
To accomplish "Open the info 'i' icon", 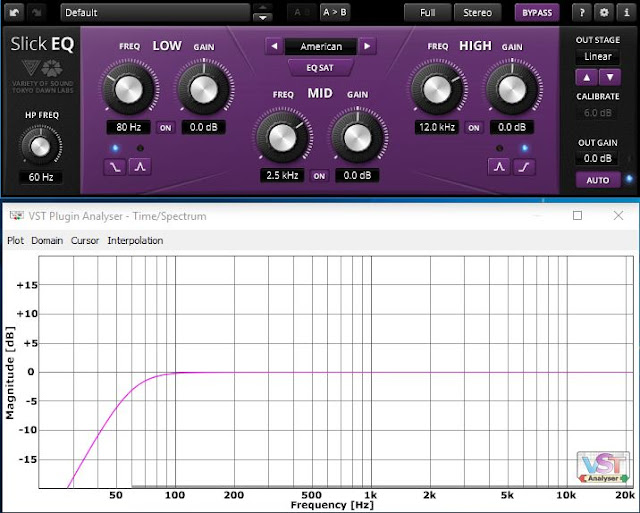I will point(627,13).
